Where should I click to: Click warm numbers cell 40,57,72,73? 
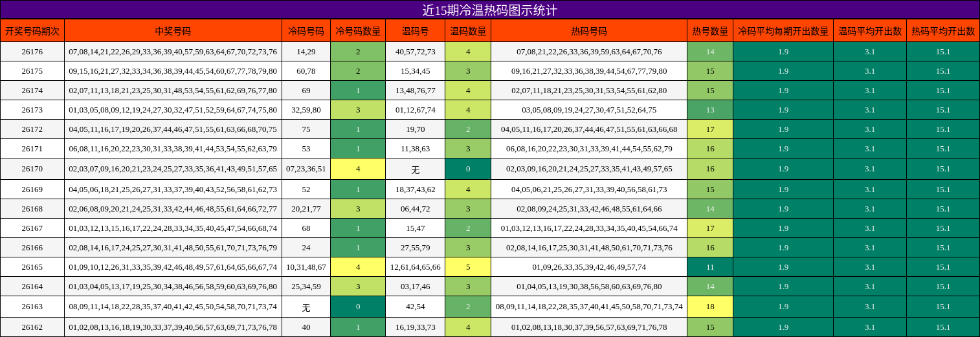coord(415,52)
